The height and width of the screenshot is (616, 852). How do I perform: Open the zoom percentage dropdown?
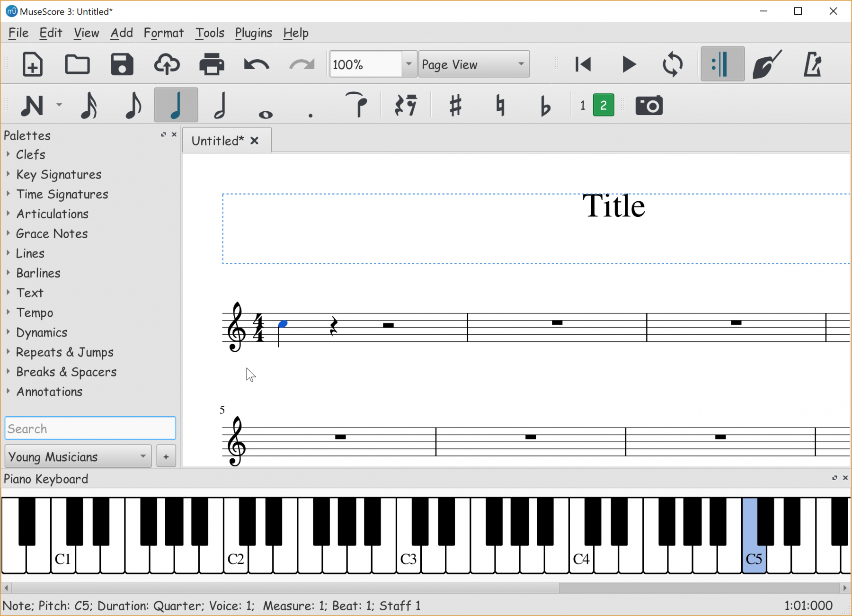coord(409,64)
